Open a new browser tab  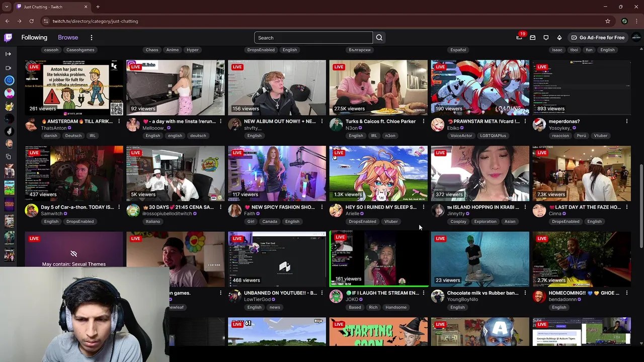(x=98, y=7)
